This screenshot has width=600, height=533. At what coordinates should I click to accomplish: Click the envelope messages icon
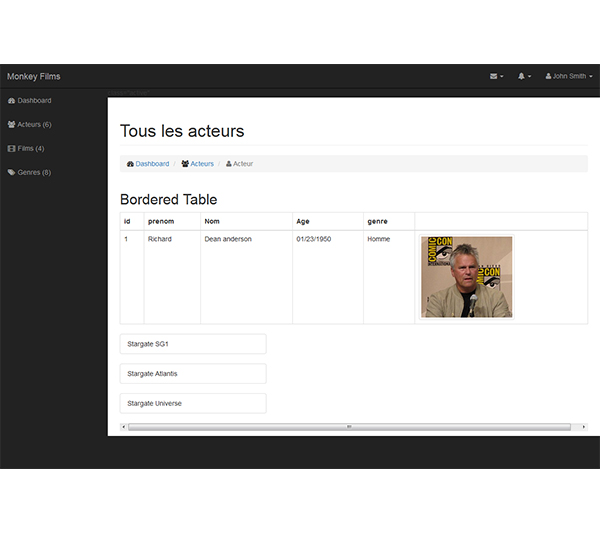click(x=493, y=76)
